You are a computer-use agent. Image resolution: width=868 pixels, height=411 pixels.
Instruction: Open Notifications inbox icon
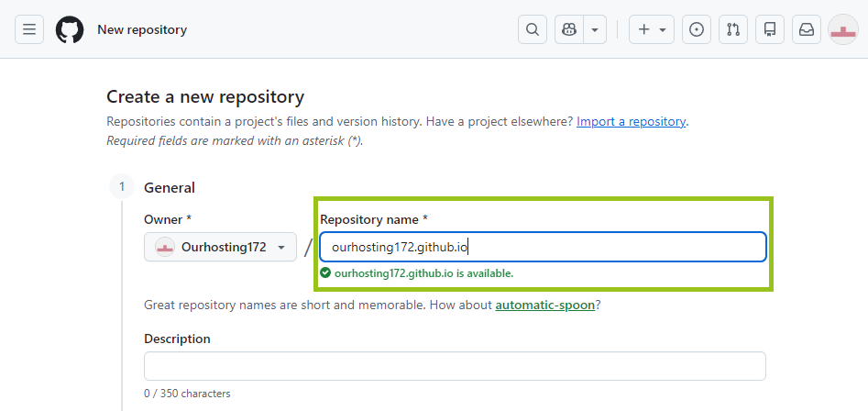(x=807, y=29)
